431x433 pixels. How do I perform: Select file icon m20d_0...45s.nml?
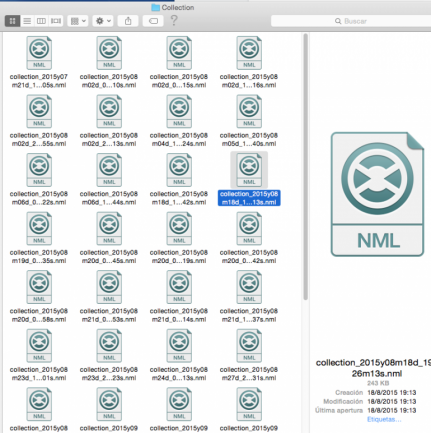click(109, 229)
